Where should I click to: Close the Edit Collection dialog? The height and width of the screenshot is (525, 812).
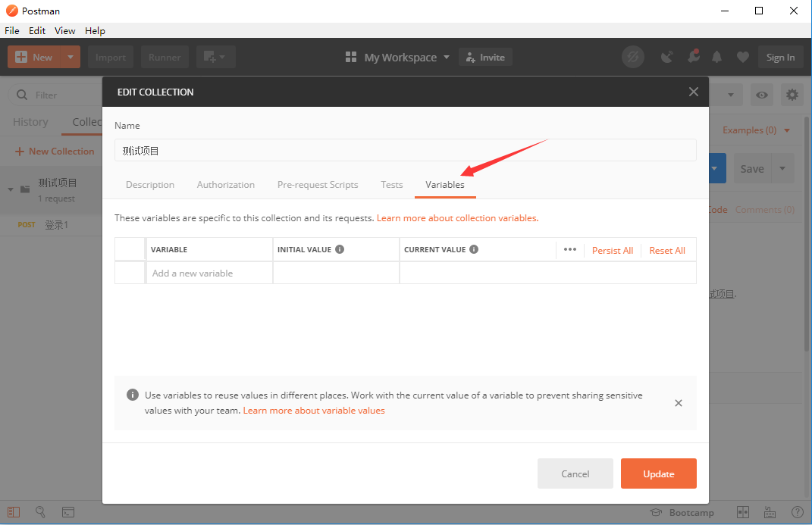coord(694,92)
